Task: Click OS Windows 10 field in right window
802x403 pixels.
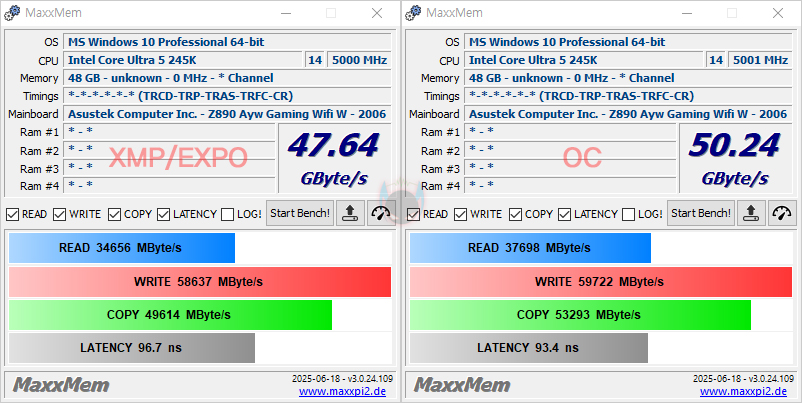Action: [628, 42]
